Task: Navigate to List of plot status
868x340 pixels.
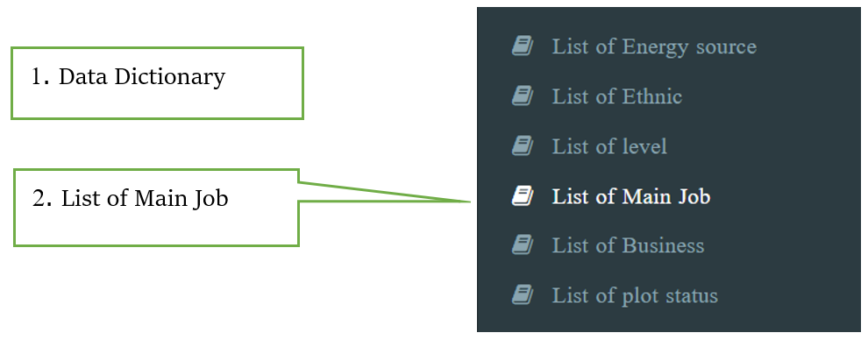Action: tap(635, 296)
